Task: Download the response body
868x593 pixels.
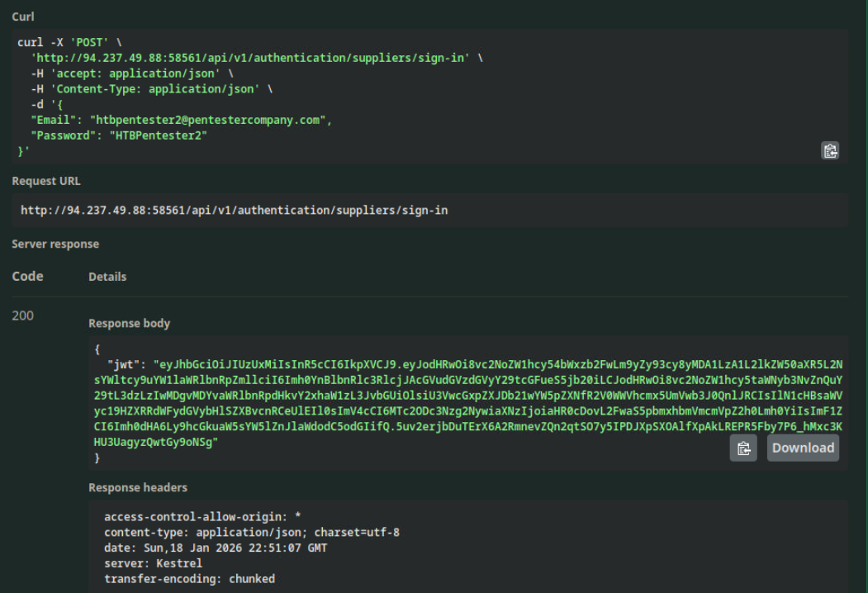Action: pos(803,448)
